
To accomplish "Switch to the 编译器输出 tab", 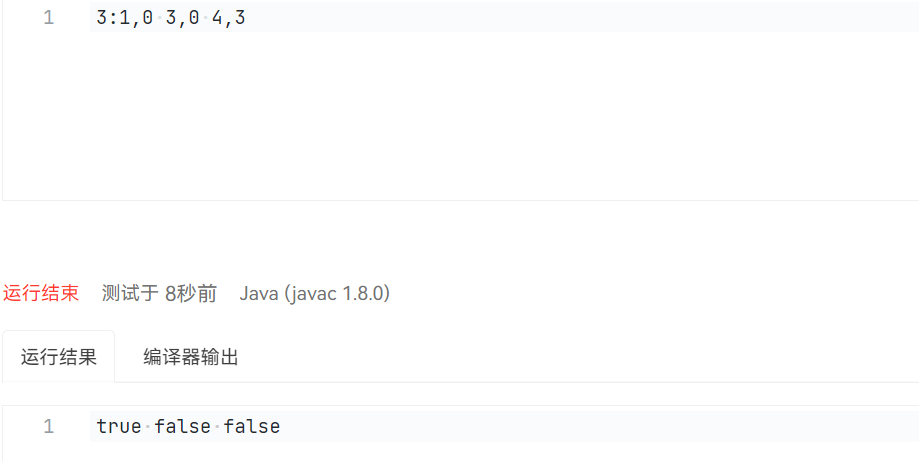I will coord(190,357).
